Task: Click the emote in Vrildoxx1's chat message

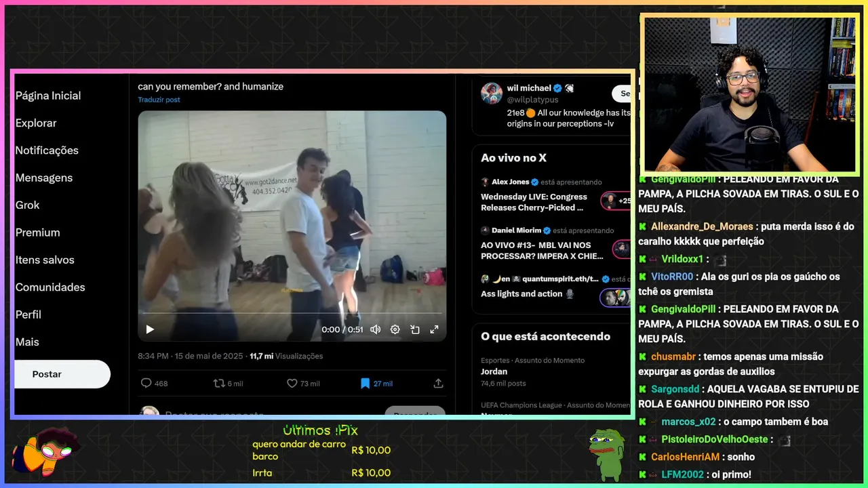Action: pyautogui.click(x=720, y=260)
